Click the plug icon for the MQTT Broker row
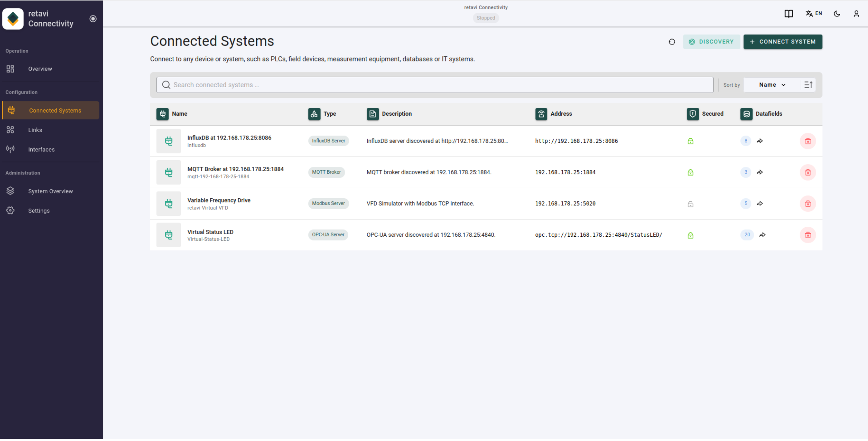The height and width of the screenshot is (441, 868). coord(168,172)
